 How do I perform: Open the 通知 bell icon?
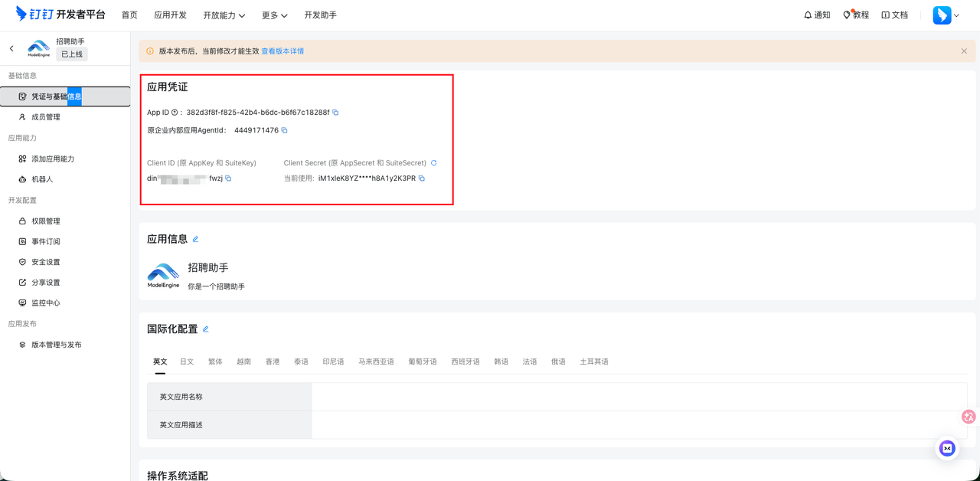coord(808,15)
